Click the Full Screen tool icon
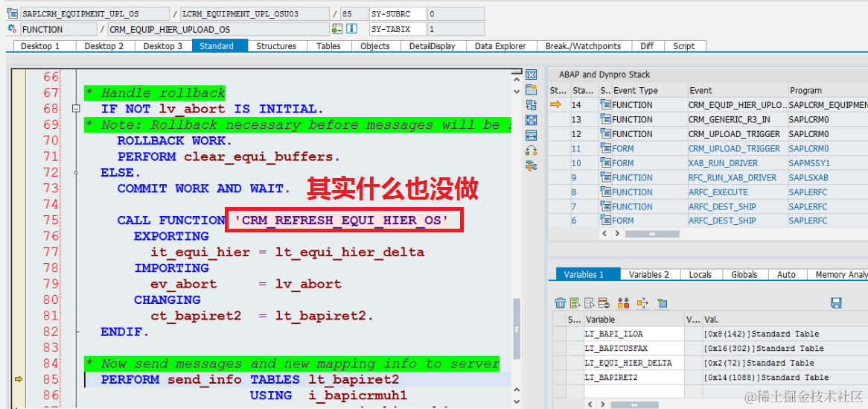 point(532,120)
